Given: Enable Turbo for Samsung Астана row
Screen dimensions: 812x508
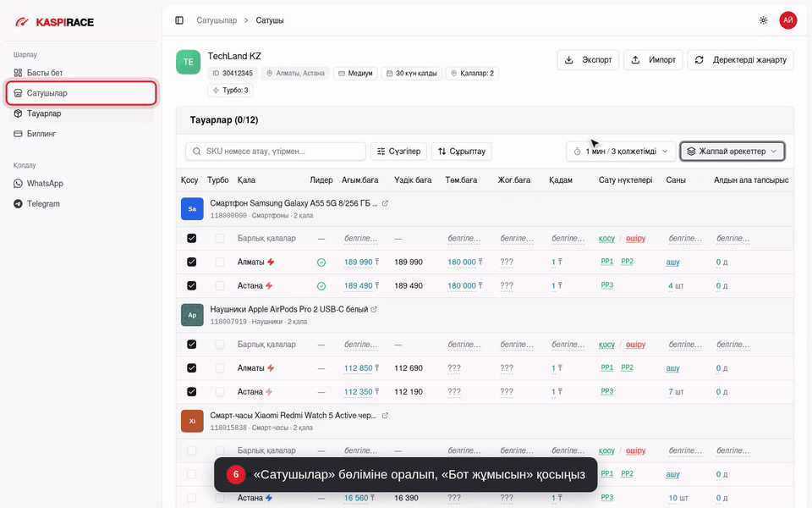Looking at the screenshot, I should coord(220,285).
